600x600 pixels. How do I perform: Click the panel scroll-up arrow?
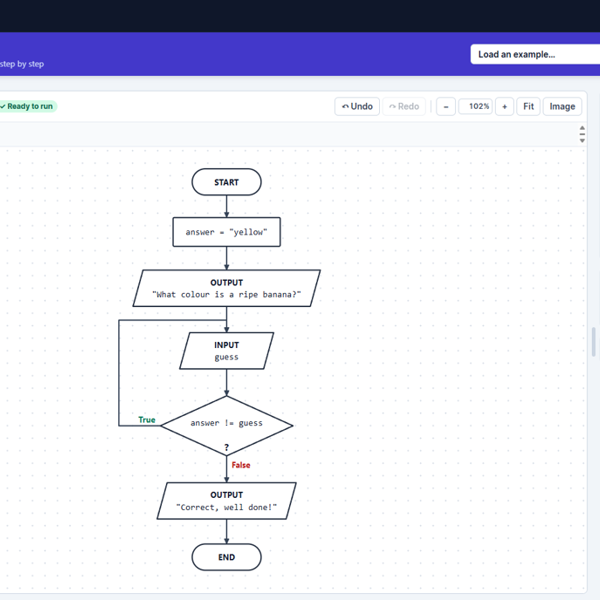582,128
